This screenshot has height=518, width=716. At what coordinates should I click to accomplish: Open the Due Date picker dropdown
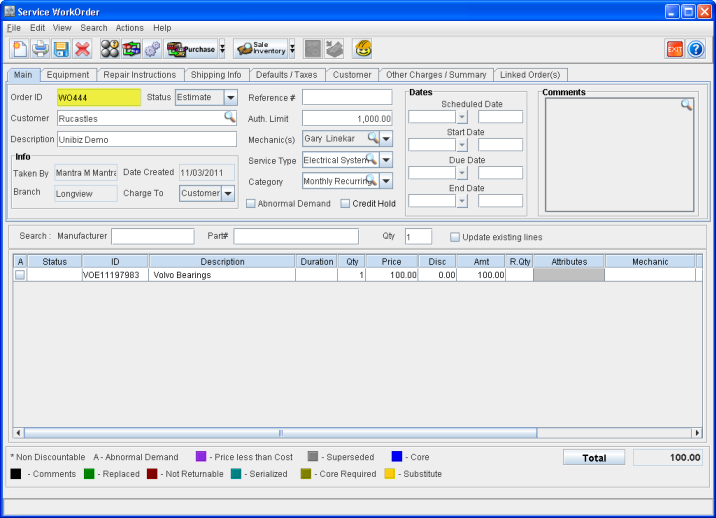click(462, 173)
